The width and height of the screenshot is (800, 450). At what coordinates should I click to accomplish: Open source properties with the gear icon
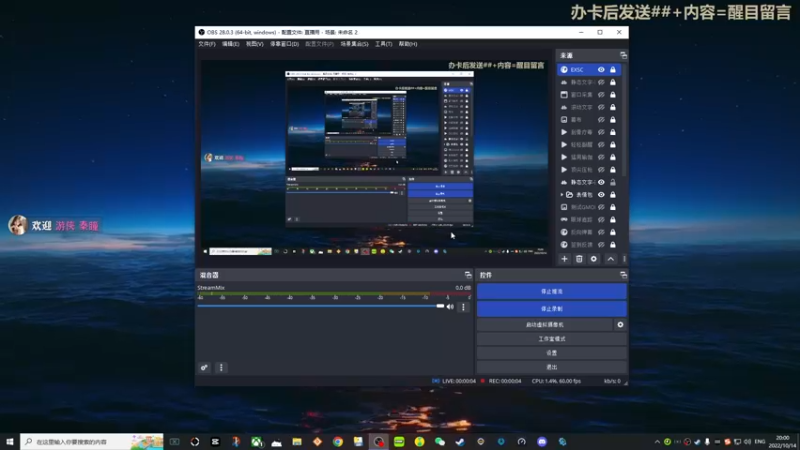(594, 259)
